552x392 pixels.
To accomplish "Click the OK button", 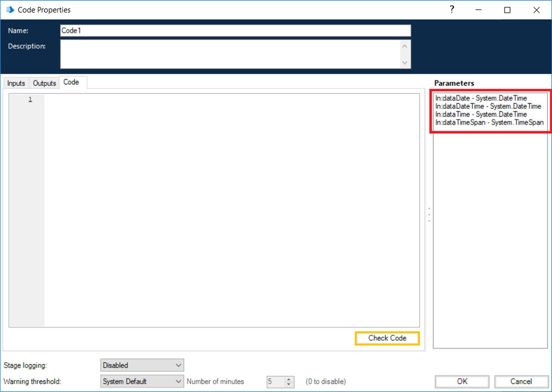I will (x=462, y=382).
